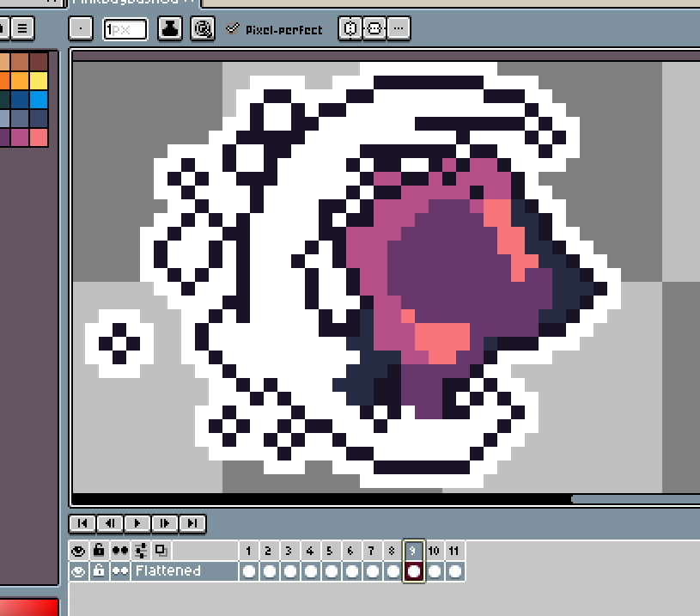Lock the Flattened layer

pos(99,571)
